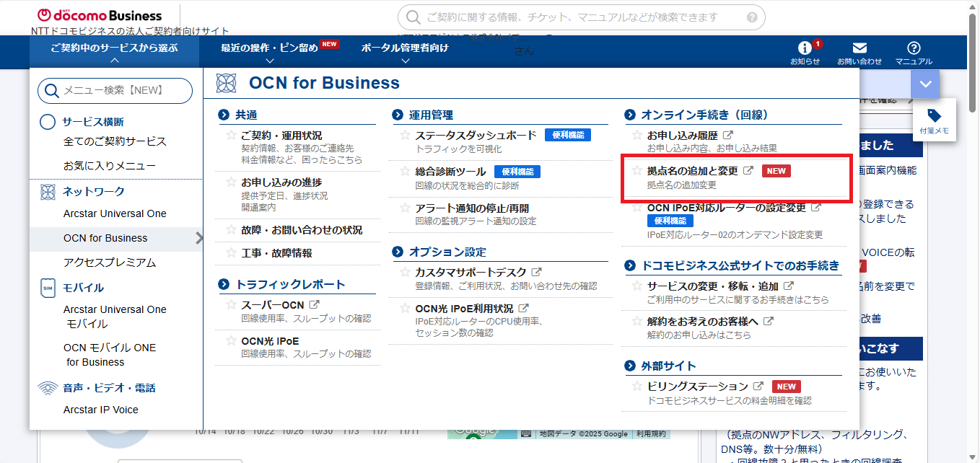Screen dimensions: 980x463
Task: Click the お問い合わせ envelope icon
Action: coord(859,49)
